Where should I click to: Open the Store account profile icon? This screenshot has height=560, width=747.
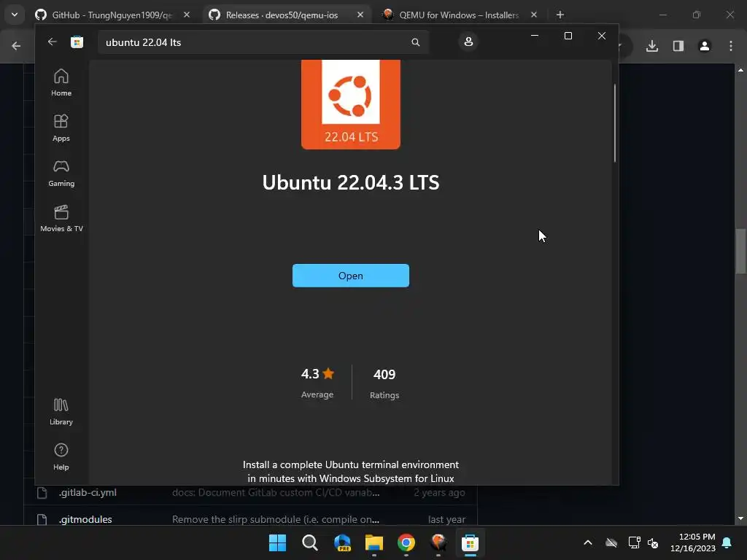[x=468, y=42]
